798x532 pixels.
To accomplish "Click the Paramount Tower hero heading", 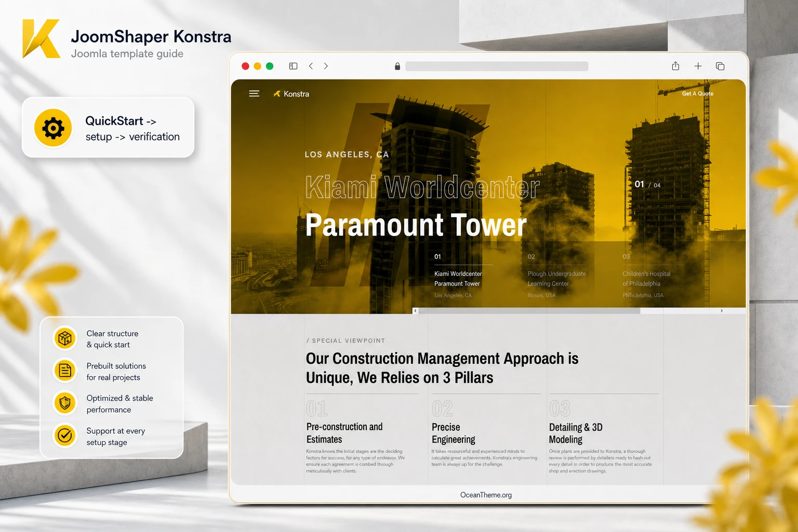I will [x=416, y=225].
